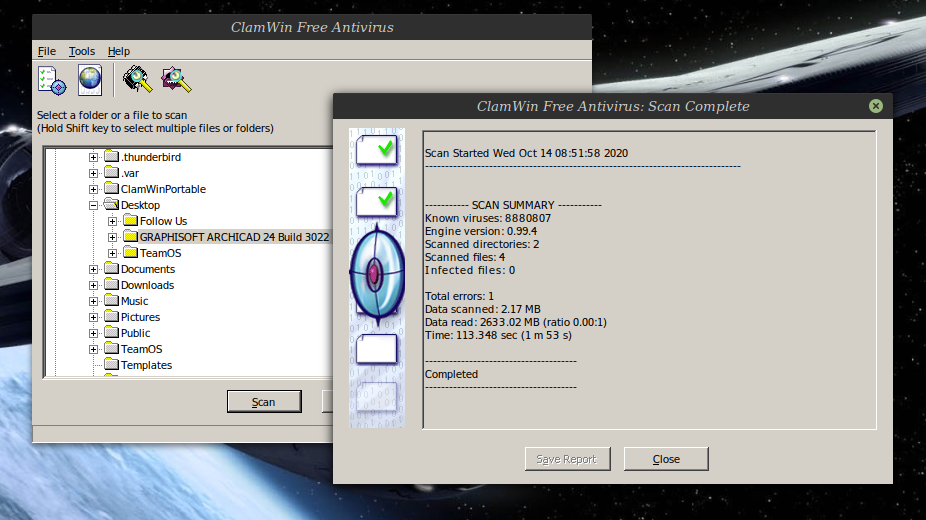
Task: Collapse the Desktop folder
Action: (x=93, y=205)
